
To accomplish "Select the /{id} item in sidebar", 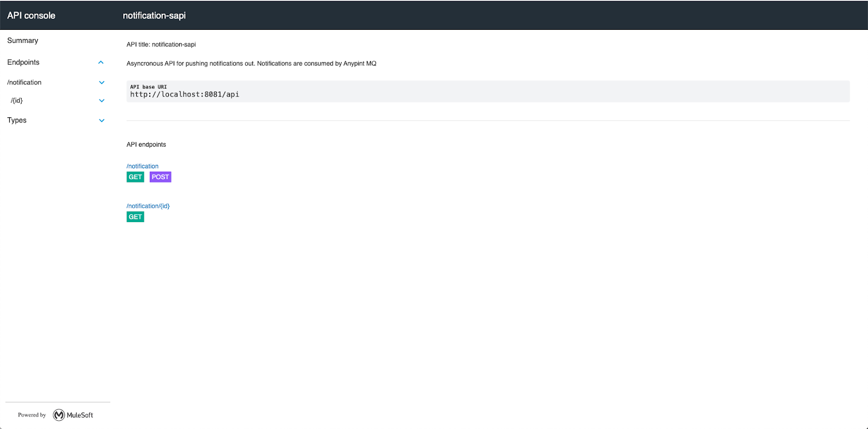I will pos(17,100).
